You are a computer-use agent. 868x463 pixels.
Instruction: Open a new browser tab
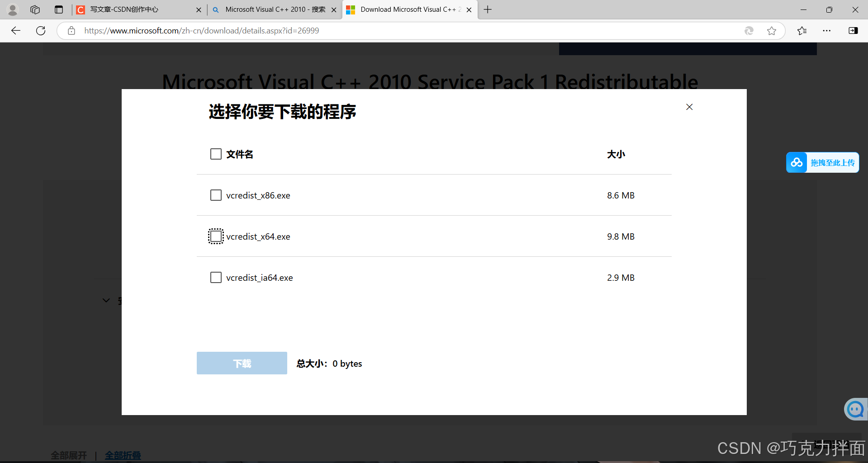coord(488,9)
